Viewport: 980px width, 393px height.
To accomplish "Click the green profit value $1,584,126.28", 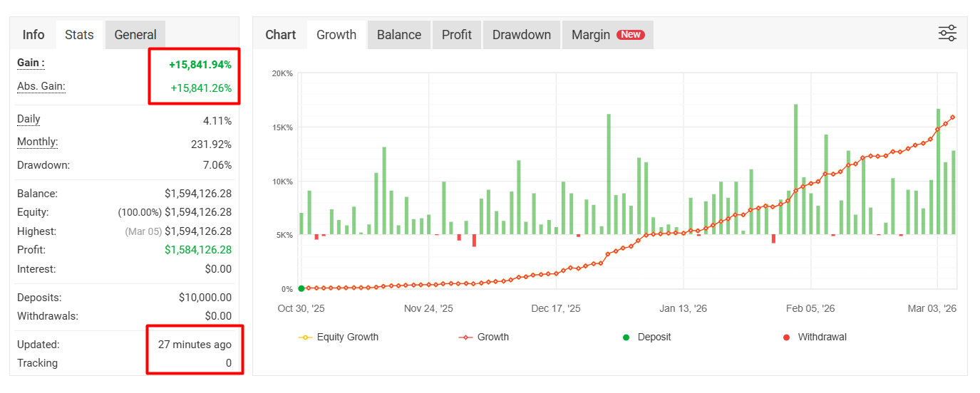I will (197, 250).
